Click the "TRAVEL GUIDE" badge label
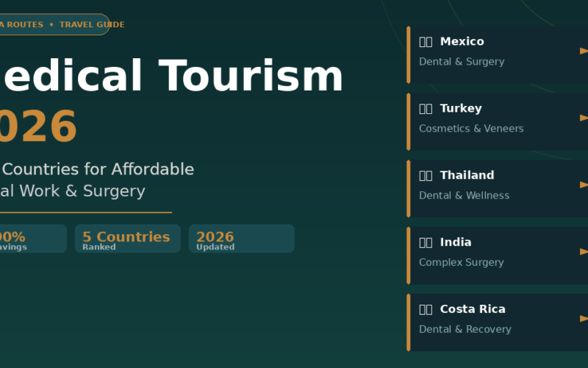The image size is (588, 368). tap(93, 24)
